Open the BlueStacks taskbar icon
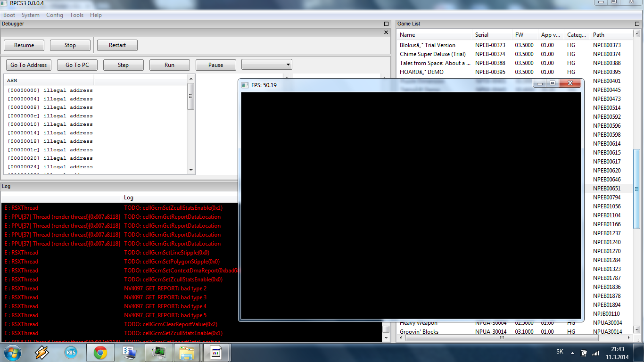 [x=71, y=352]
